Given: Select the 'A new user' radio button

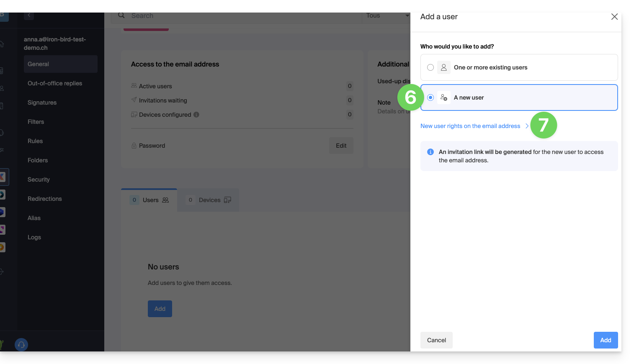Looking at the screenshot, I should click(430, 97).
